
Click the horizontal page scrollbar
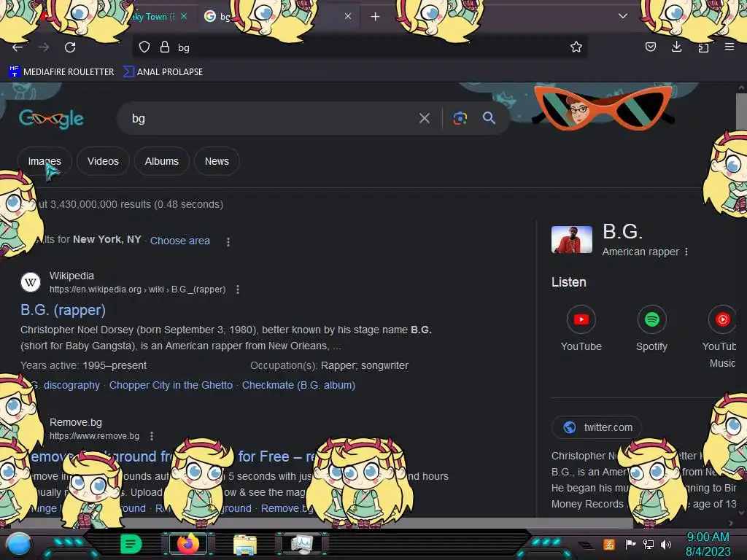pyautogui.click(x=317, y=523)
